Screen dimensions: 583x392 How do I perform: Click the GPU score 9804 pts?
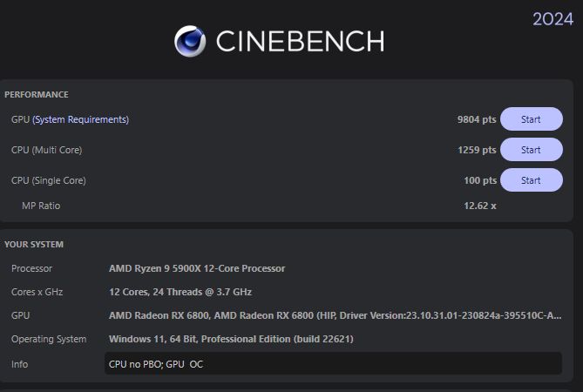[476, 119]
